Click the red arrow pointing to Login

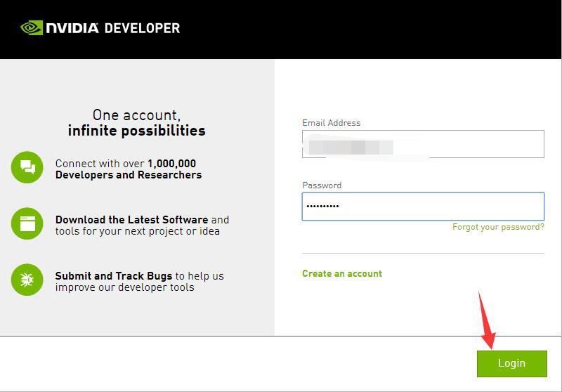[x=486, y=322]
